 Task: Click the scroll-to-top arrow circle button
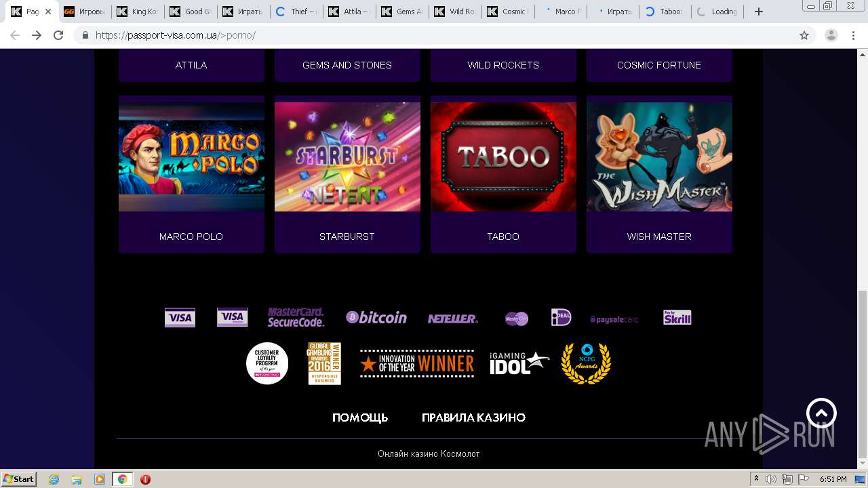[821, 413]
